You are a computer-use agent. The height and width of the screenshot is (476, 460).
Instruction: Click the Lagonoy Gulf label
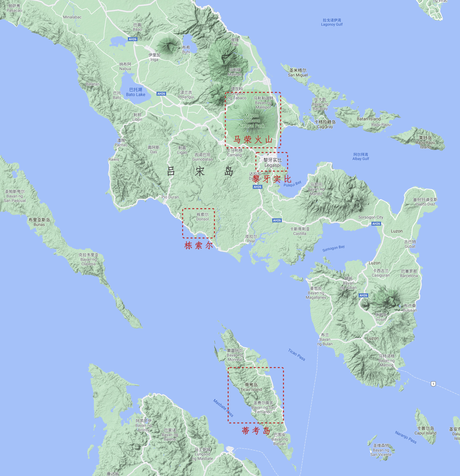coord(332,22)
